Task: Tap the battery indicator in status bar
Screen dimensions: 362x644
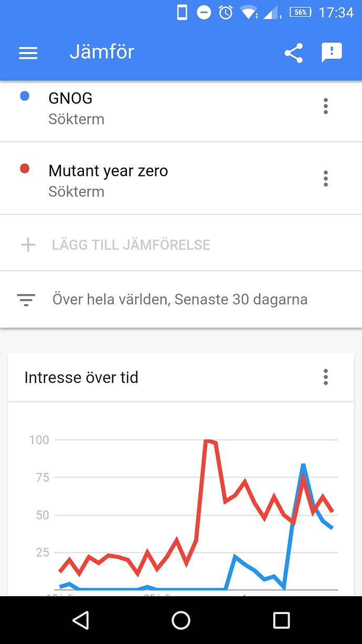Action: click(x=301, y=12)
